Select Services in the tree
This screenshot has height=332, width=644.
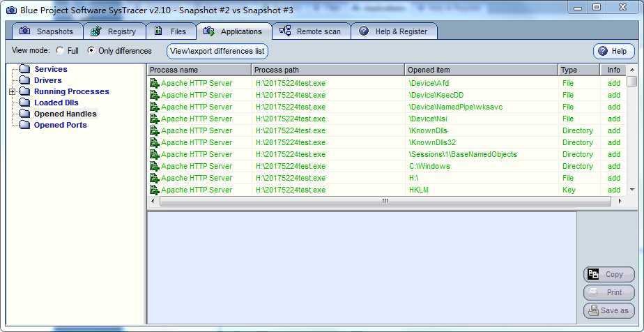coord(50,69)
